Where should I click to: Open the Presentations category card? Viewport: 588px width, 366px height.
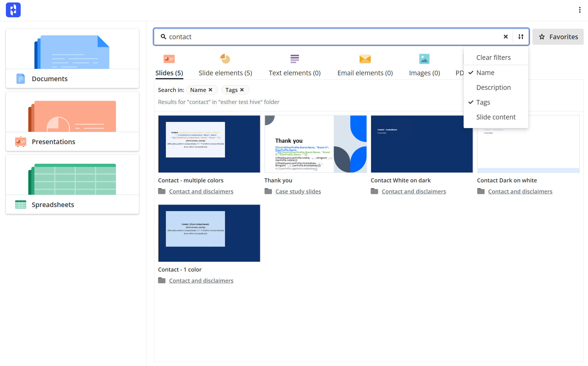[x=72, y=121]
